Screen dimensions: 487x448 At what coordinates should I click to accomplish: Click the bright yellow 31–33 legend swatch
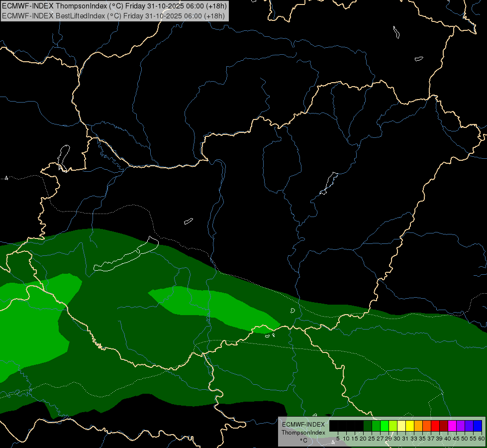[410, 426]
